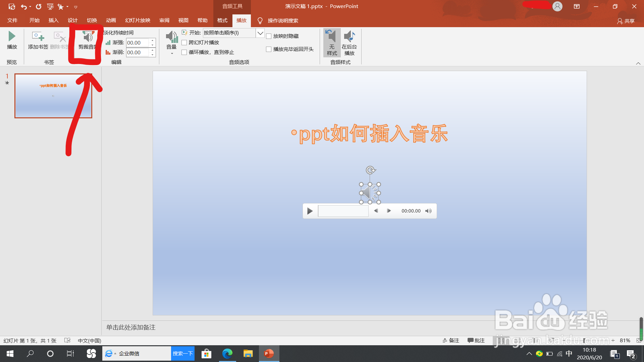Image resolution: width=644 pixels, height=362 pixels.
Task: Enable Play Across Slides checkbox
Action: tap(184, 43)
